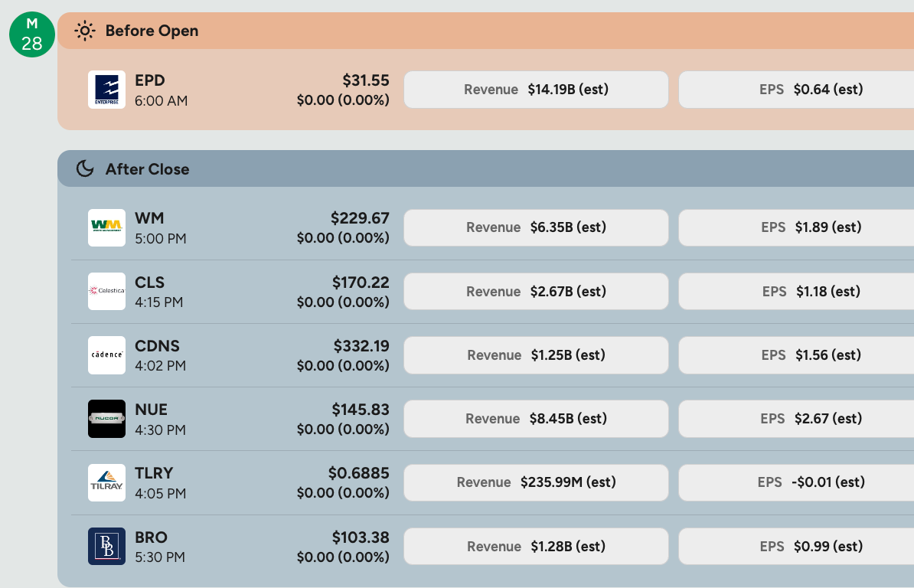914x588 pixels.
Task: Select NUE EPS $2.67 estimate box
Action: tap(796, 419)
